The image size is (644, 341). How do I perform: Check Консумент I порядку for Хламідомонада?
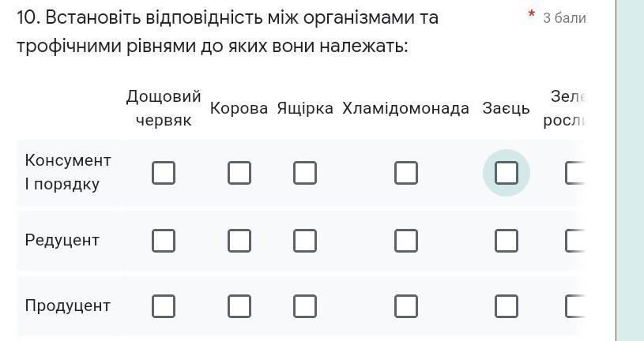point(406,173)
